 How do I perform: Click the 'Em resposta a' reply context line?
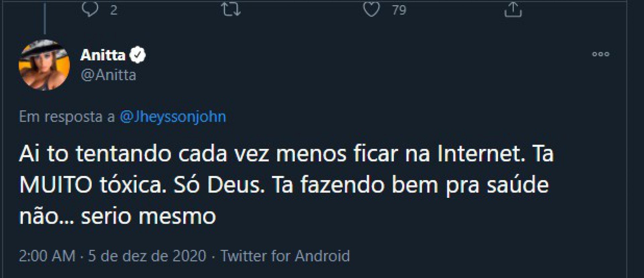tap(67, 117)
